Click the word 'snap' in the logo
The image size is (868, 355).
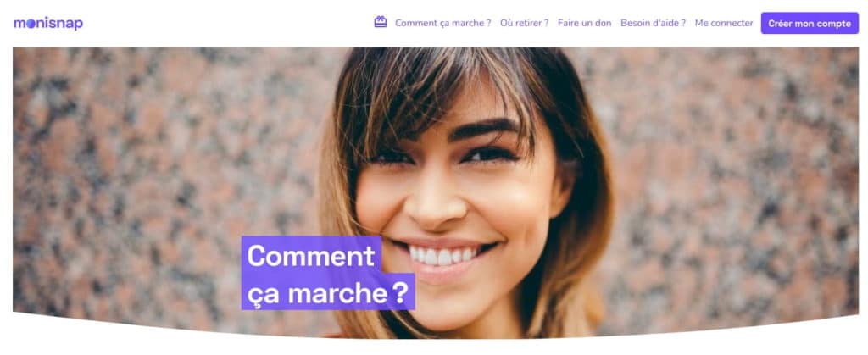[65, 24]
